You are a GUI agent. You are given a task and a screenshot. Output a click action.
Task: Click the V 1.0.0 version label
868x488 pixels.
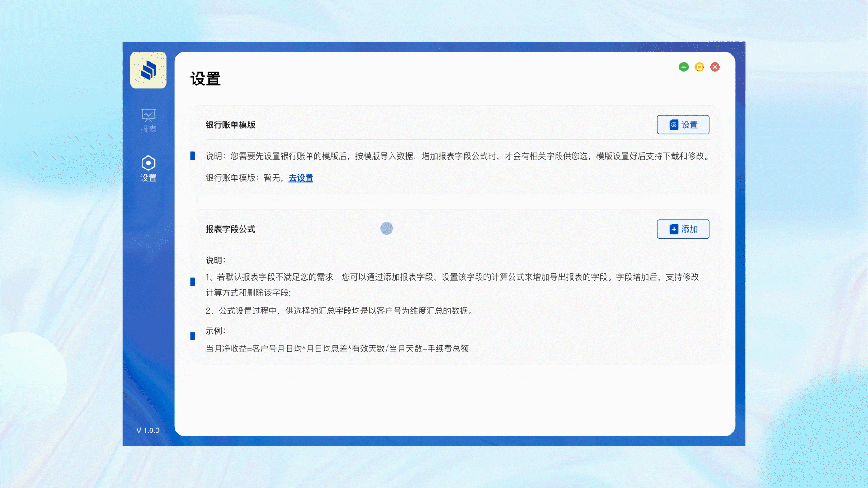[x=148, y=431]
